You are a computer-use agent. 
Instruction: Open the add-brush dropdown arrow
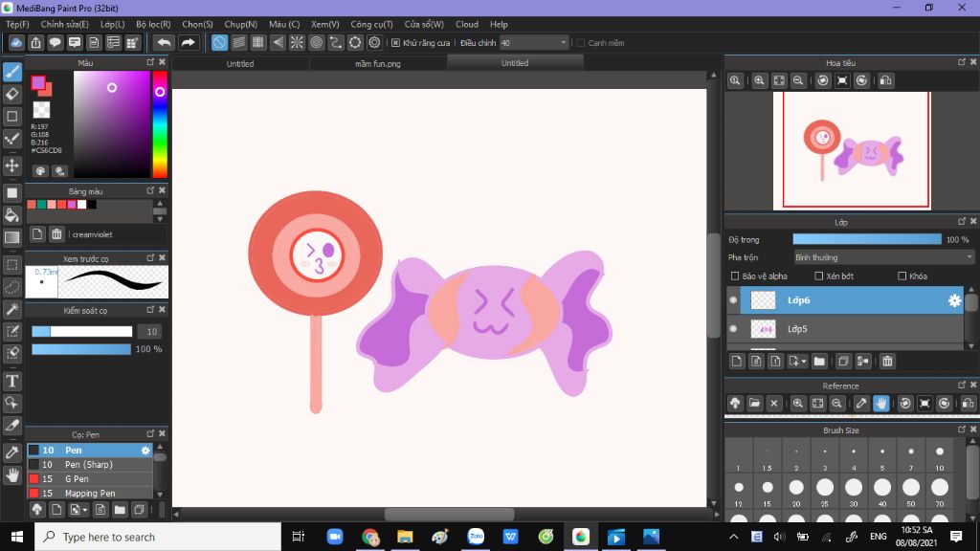tap(85, 510)
